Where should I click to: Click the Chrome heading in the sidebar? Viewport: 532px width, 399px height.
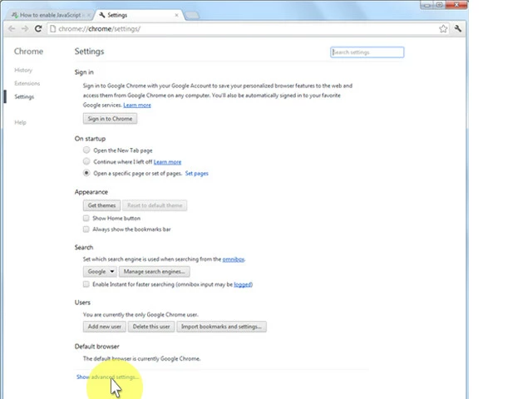tap(28, 52)
